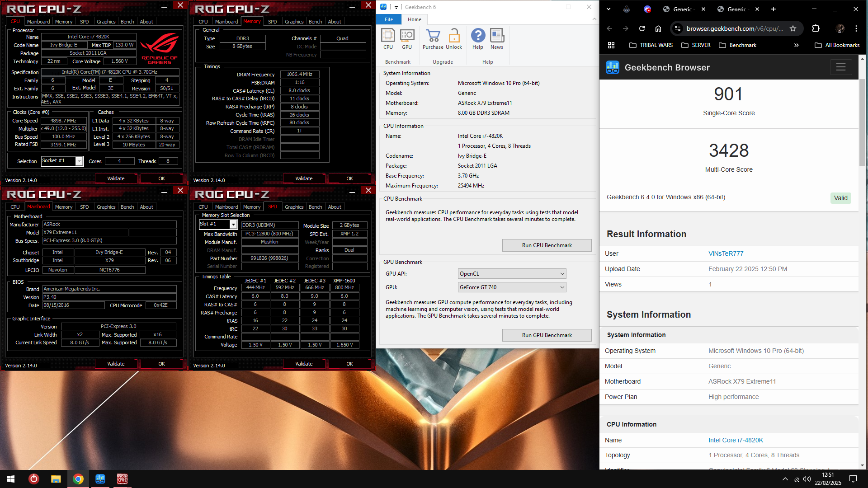This screenshot has height=488, width=868.
Task: Open the Benchmark bookmark folder
Action: point(738,45)
